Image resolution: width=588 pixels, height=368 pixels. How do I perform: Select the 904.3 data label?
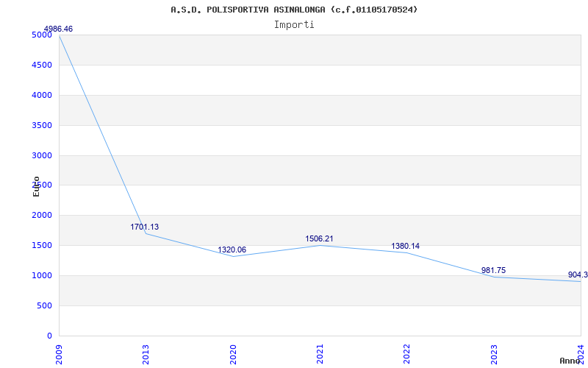tap(578, 275)
